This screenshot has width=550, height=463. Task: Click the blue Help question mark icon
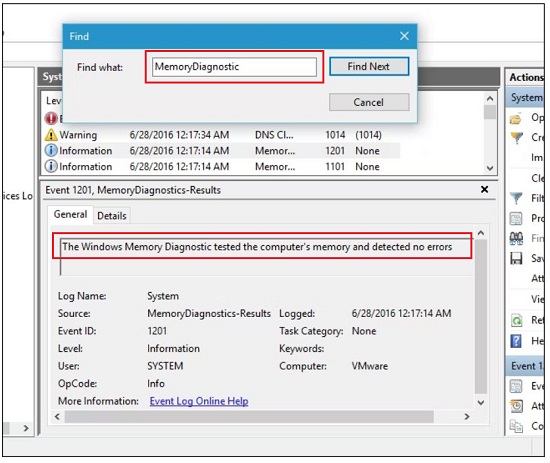tap(516, 341)
